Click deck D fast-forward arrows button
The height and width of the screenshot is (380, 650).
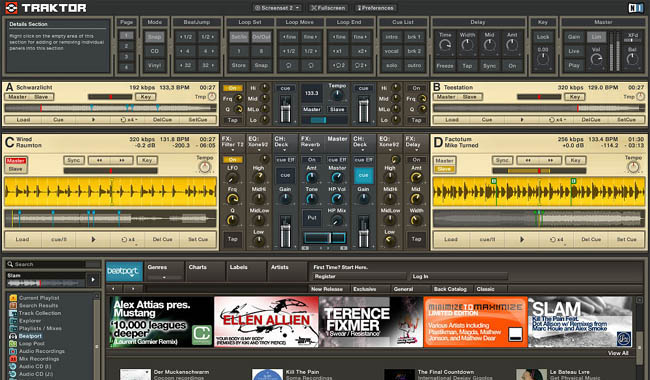(x=550, y=160)
